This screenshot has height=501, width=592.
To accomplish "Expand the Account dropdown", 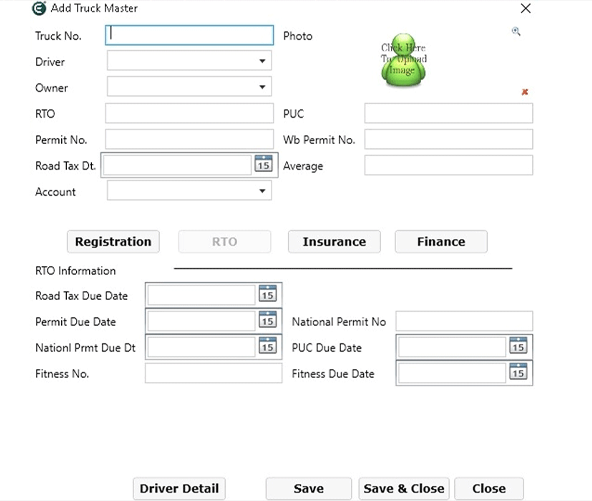I will click(x=262, y=191).
